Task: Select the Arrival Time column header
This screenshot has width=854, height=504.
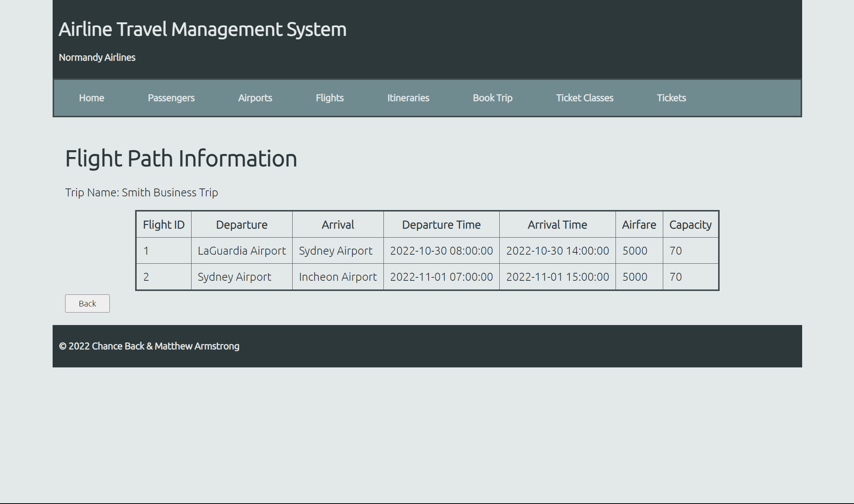Action: click(x=557, y=224)
